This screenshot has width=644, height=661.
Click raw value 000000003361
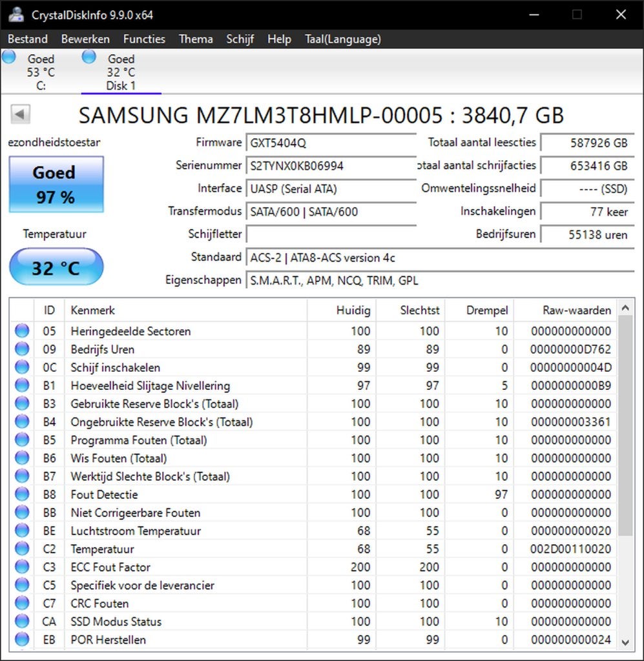point(570,422)
